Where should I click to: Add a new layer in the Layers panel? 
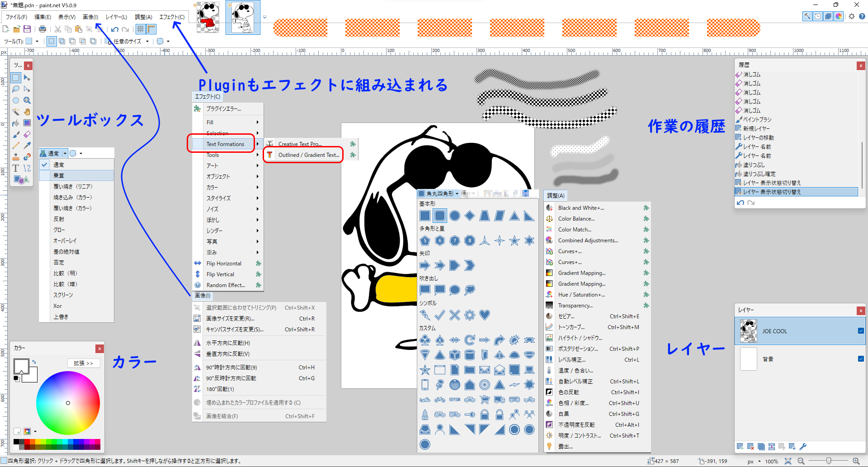pyautogui.click(x=740, y=446)
